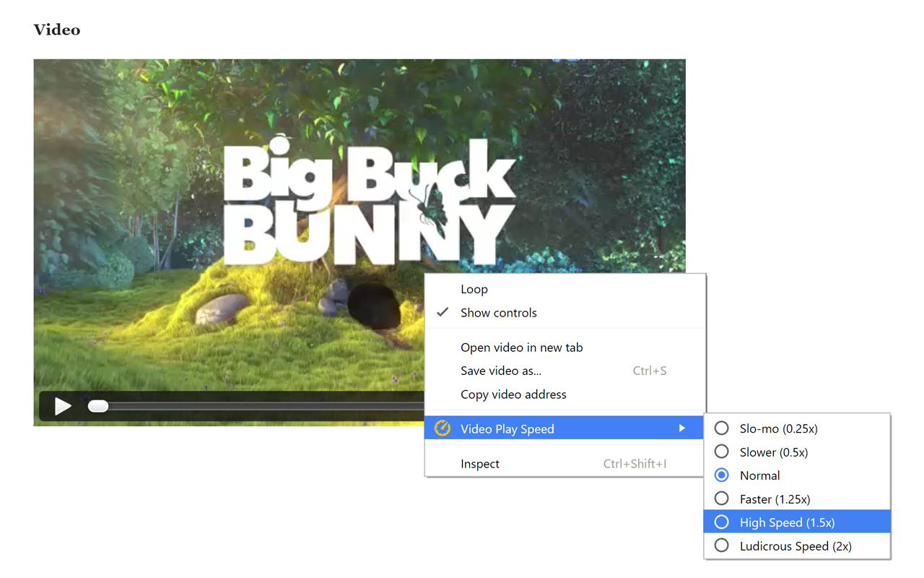Select High Speed (1.5x) option
The height and width of the screenshot is (578, 924).
[797, 522]
